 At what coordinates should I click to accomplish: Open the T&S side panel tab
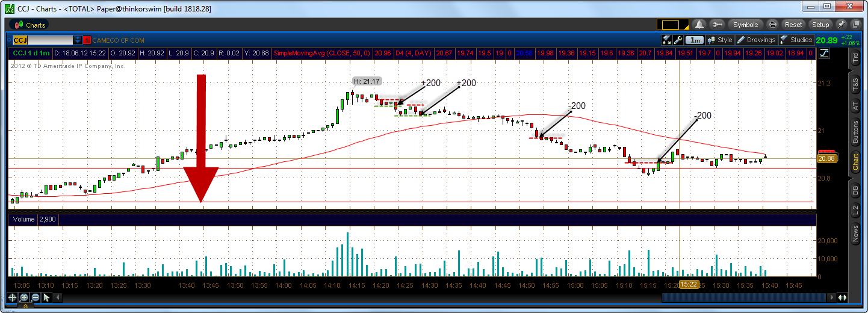pos(855,85)
